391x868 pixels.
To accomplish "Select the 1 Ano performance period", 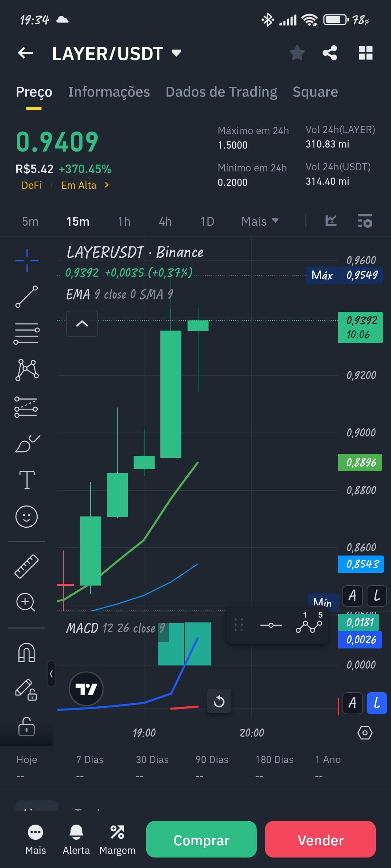I will pyautogui.click(x=328, y=767).
